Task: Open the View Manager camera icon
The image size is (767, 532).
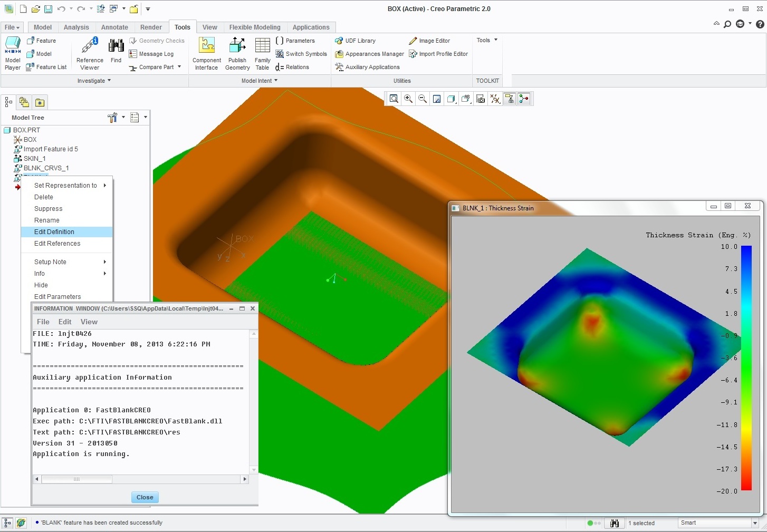Action: coord(481,99)
